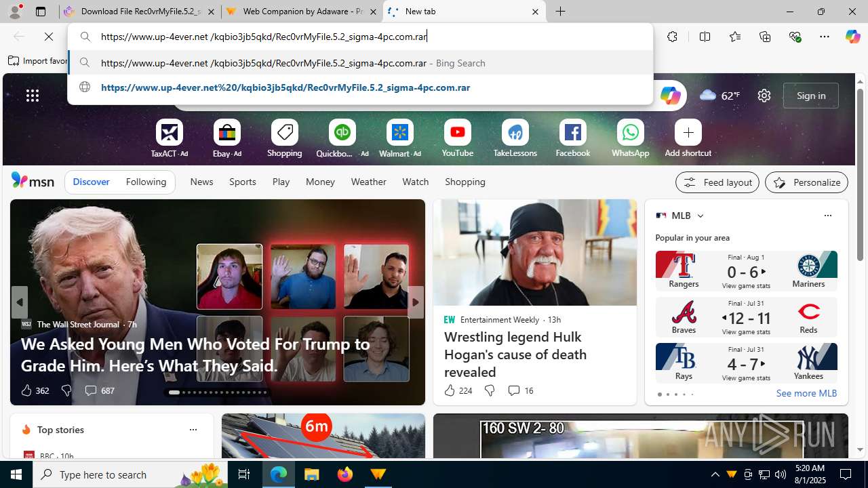Viewport: 868px width, 488px height.
Task: Open a new browser tab
Action: [560, 12]
